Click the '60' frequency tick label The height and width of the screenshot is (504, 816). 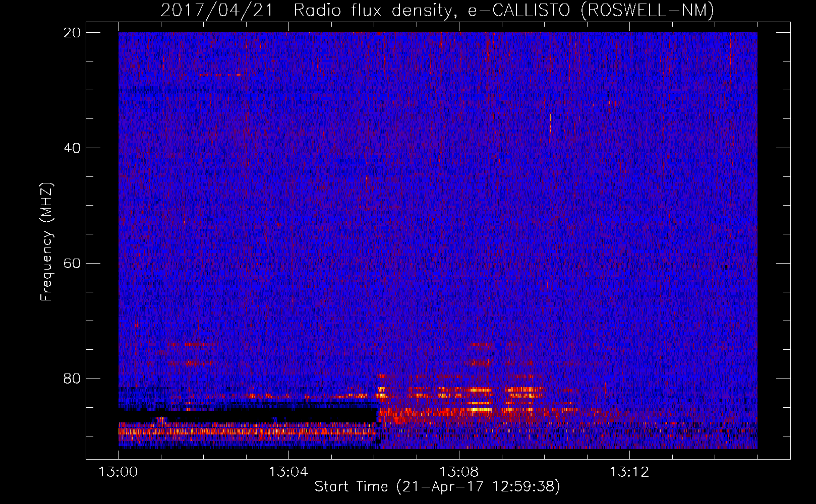click(x=72, y=264)
